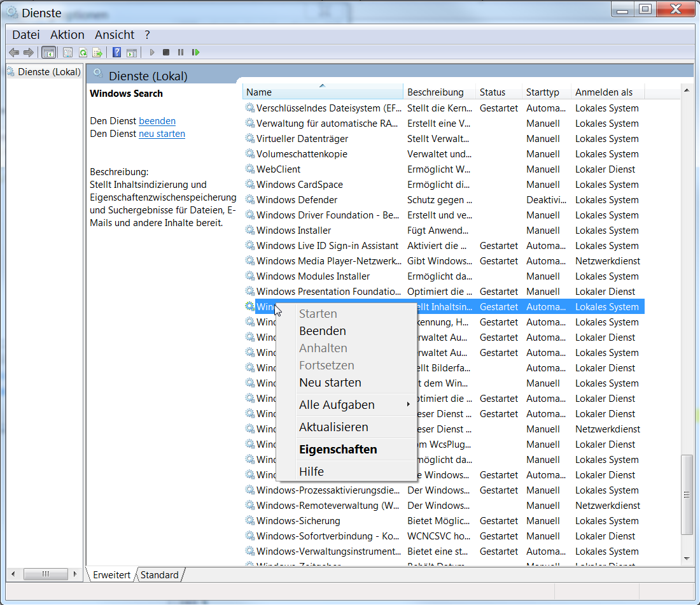Screen dimensions: 700x605
Task: Click the Restart service toolbar icon
Action: coord(195,52)
